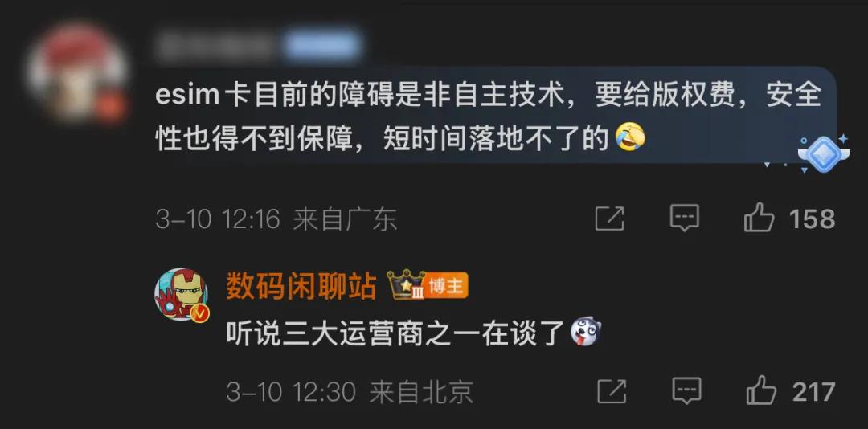The width and height of the screenshot is (868, 429).
Task: Tap the crown membership level badge
Action: 405,285
